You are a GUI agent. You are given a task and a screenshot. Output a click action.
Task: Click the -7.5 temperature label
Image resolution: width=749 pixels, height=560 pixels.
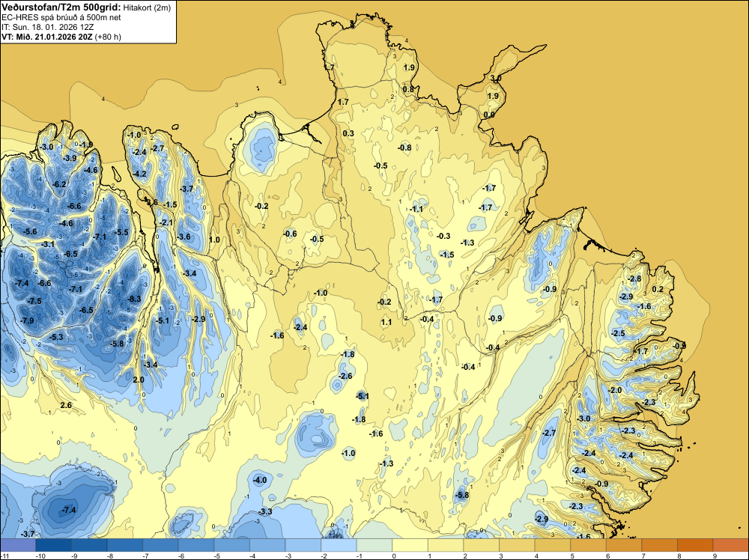[34, 301]
